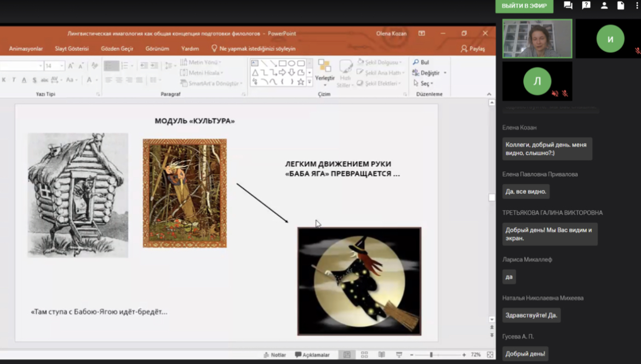Open the Slayt Gösterisi tab
This screenshot has width=641, height=364.
point(72,49)
